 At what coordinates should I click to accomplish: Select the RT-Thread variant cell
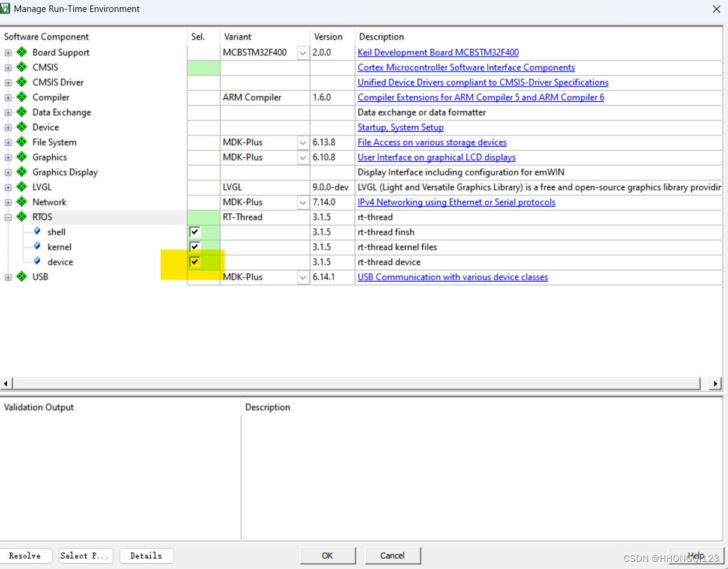point(265,217)
